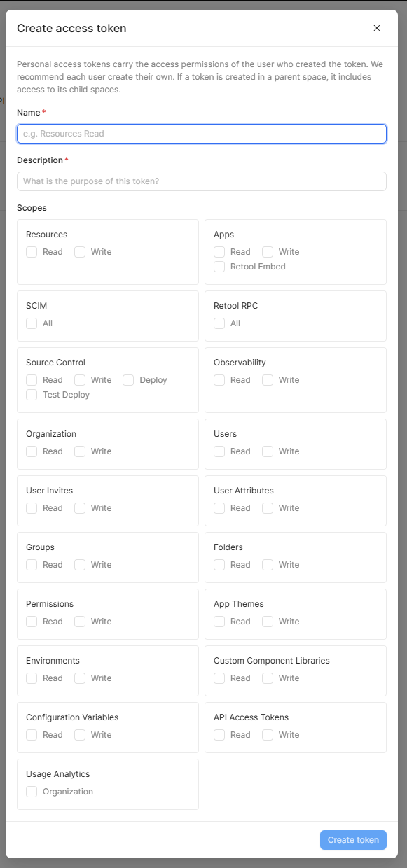The image size is (407, 868).
Task: Select All for SCIM scope
Action: 32,323
